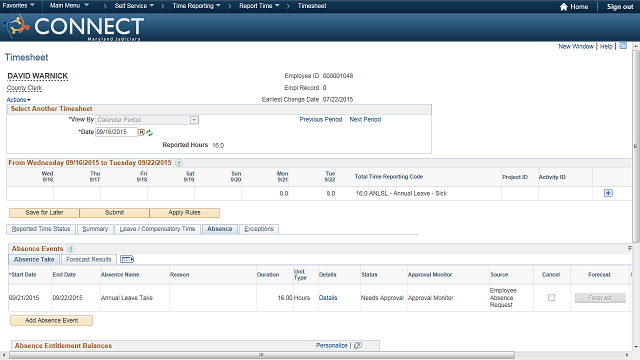Add a row with the plus icon
The height and width of the screenshot is (360, 640).
608,193
